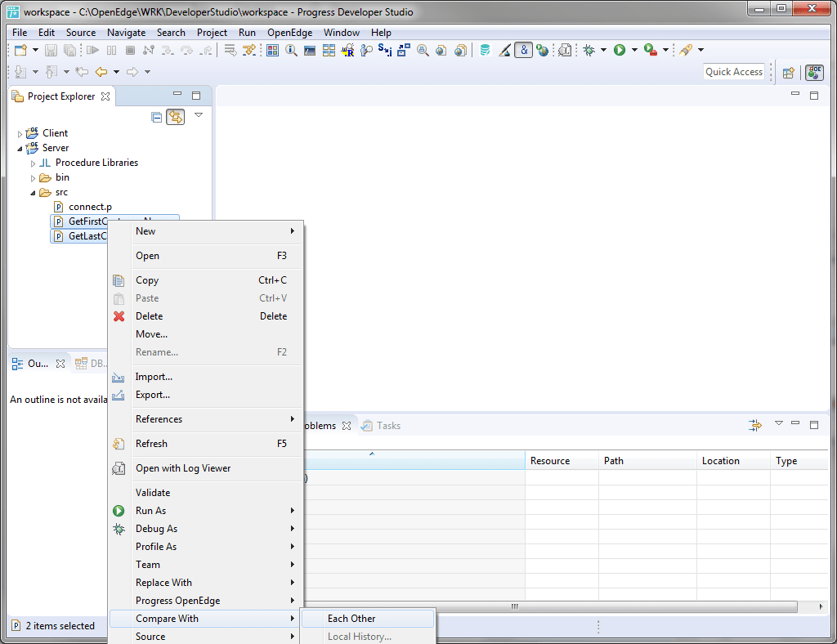Screen dimensions: 837x644
Task: Expand the Procedure Libraries node
Action: point(33,163)
